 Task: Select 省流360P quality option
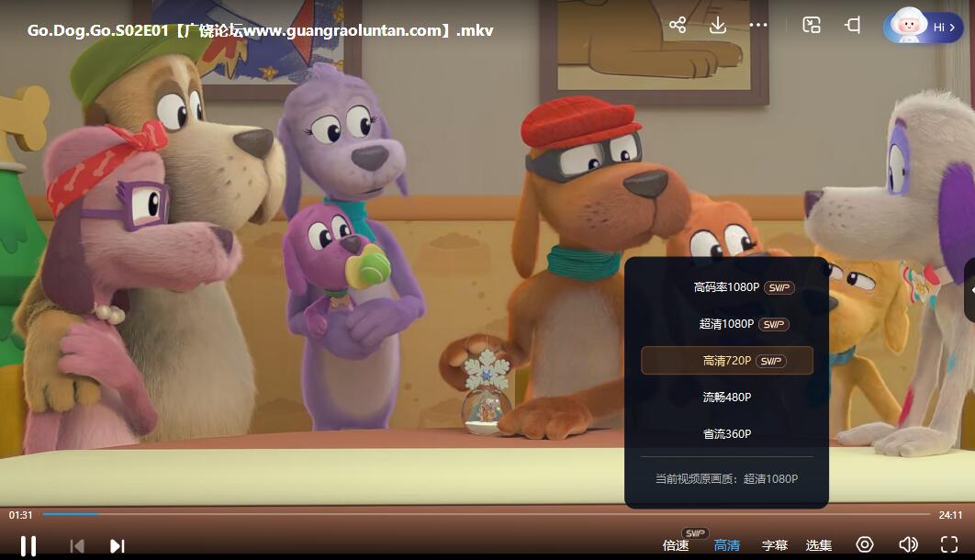726,434
